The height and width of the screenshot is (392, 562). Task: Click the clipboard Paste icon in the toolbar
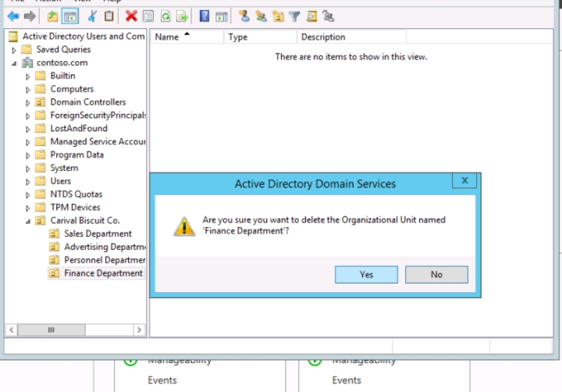pyautogui.click(x=109, y=16)
